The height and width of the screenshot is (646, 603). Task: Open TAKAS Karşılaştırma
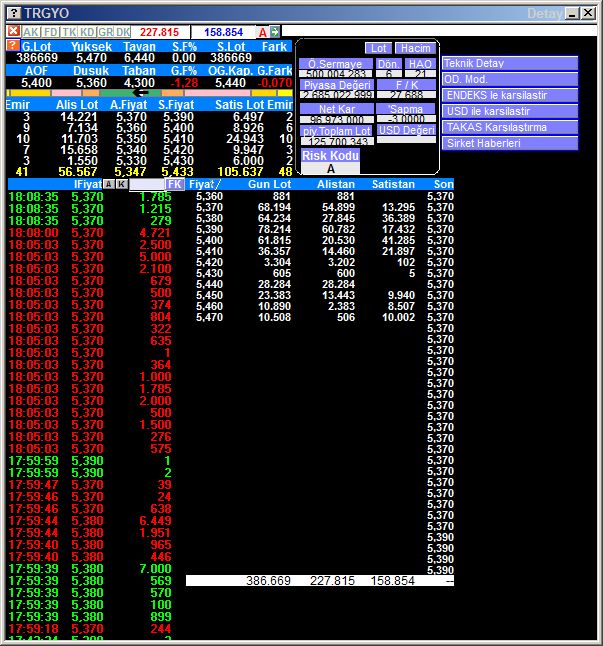pyautogui.click(x=510, y=127)
